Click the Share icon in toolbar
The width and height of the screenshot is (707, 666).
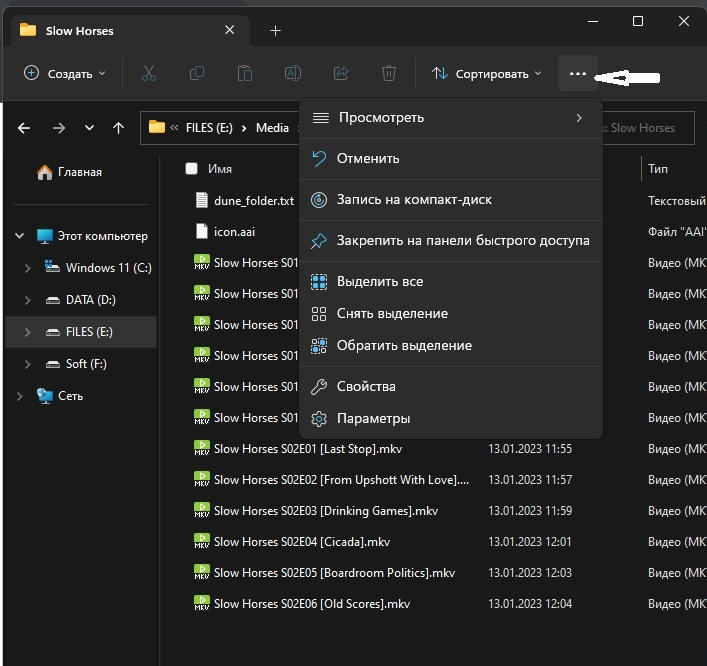(341, 73)
